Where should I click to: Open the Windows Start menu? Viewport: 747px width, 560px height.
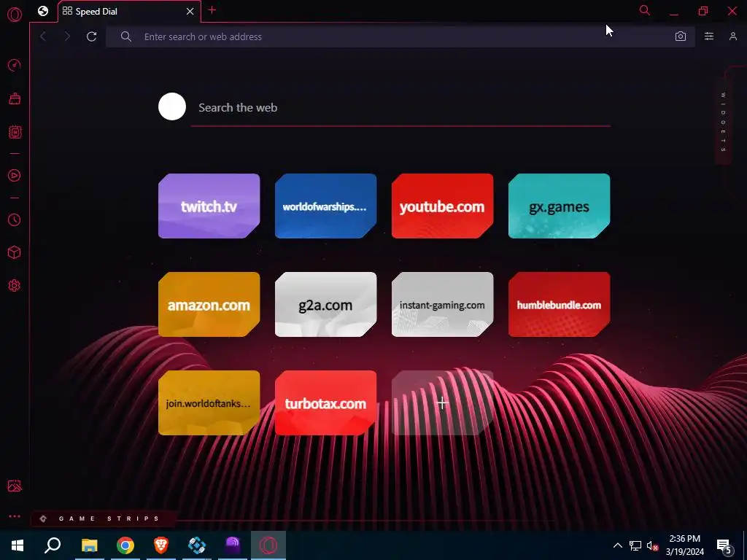coord(18,545)
